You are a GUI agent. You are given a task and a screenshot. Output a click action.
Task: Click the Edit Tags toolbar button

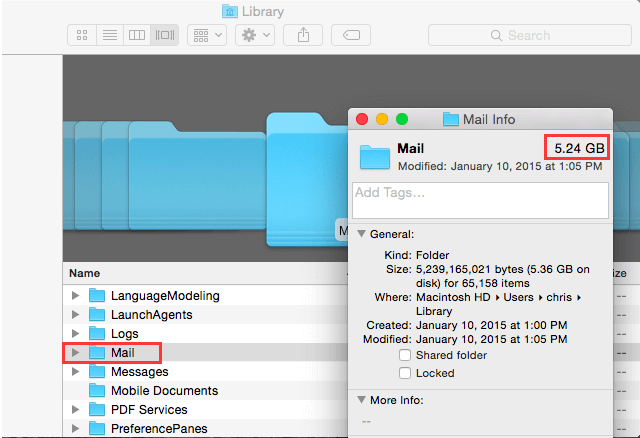coord(351,35)
